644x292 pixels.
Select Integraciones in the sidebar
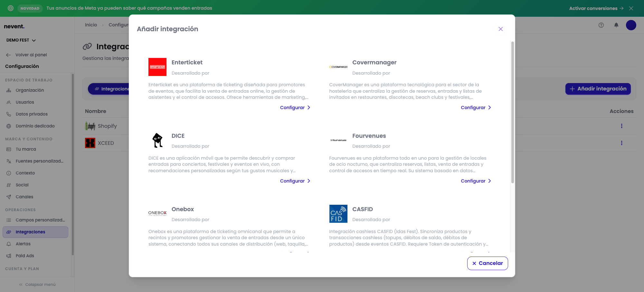[x=35, y=232]
